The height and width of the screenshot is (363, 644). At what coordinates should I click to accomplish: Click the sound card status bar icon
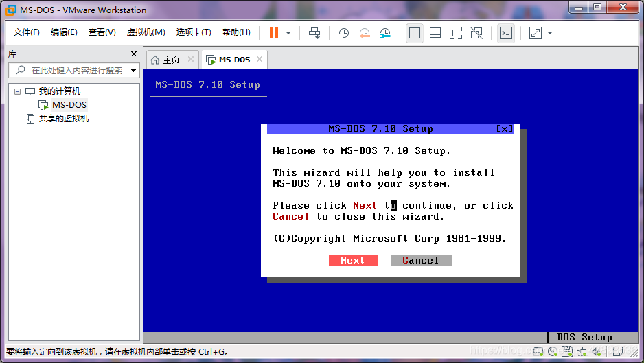point(597,351)
